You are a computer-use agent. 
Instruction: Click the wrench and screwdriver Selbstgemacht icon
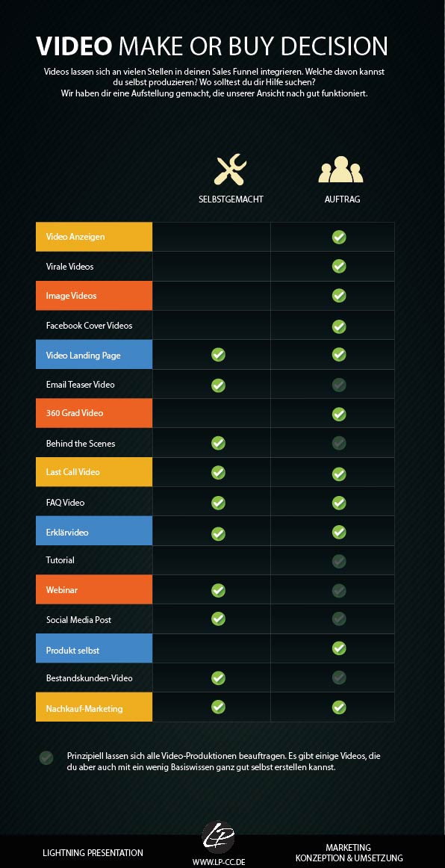pyautogui.click(x=230, y=169)
